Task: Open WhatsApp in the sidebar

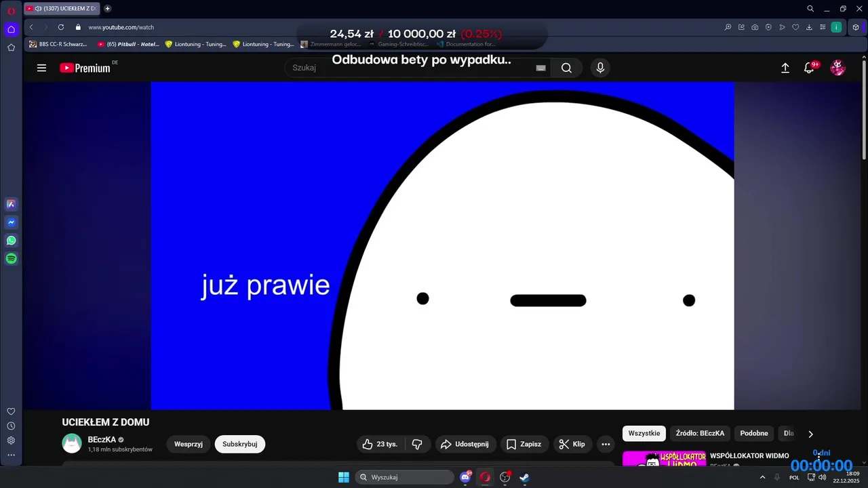Action: click(11, 241)
